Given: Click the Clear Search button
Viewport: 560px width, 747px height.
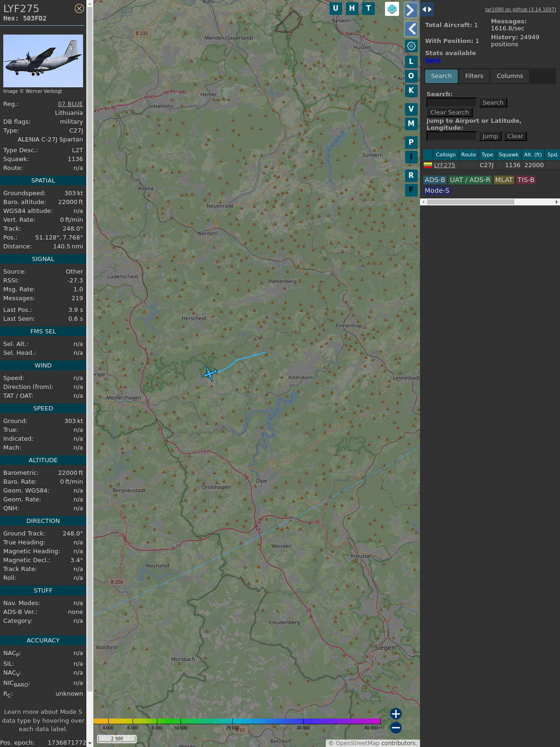Looking at the screenshot, I should click(x=449, y=113).
